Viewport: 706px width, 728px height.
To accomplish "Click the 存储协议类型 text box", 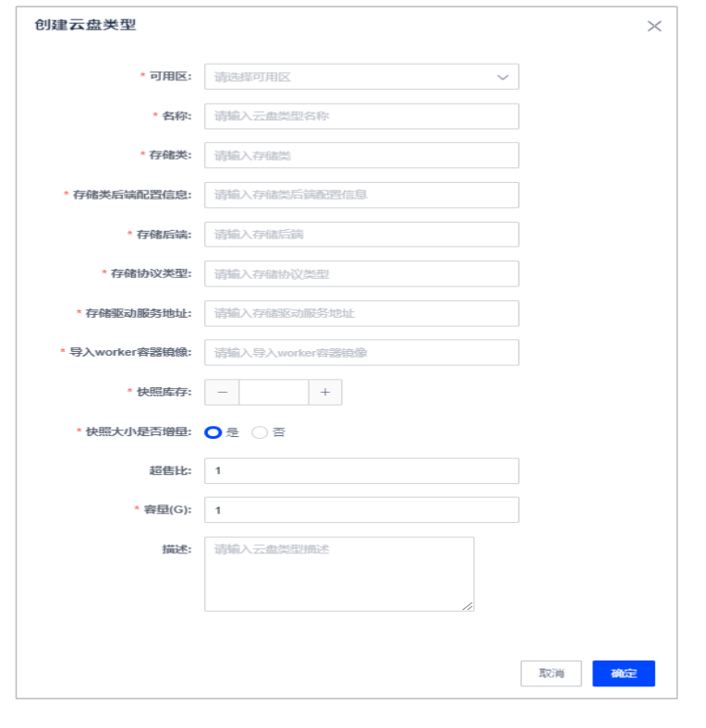I will click(x=361, y=274).
